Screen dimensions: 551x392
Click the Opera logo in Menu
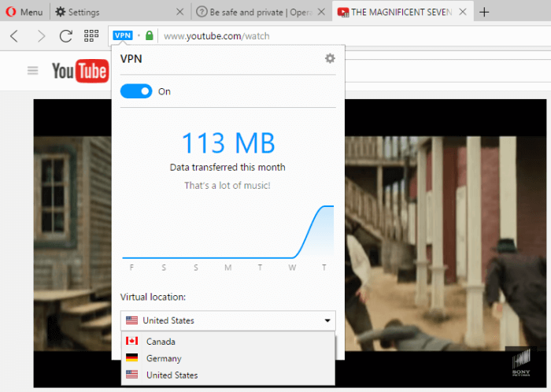(x=11, y=12)
